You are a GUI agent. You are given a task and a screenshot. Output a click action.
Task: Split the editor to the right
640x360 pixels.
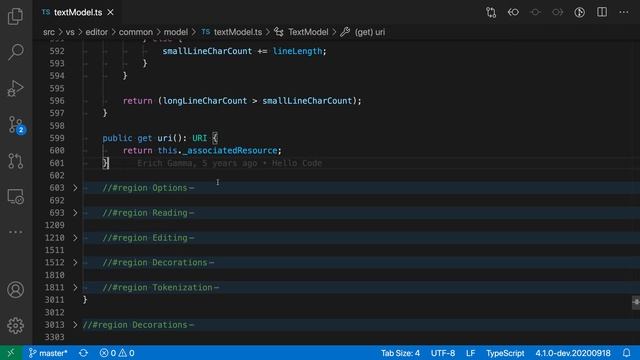coord(602,12)
